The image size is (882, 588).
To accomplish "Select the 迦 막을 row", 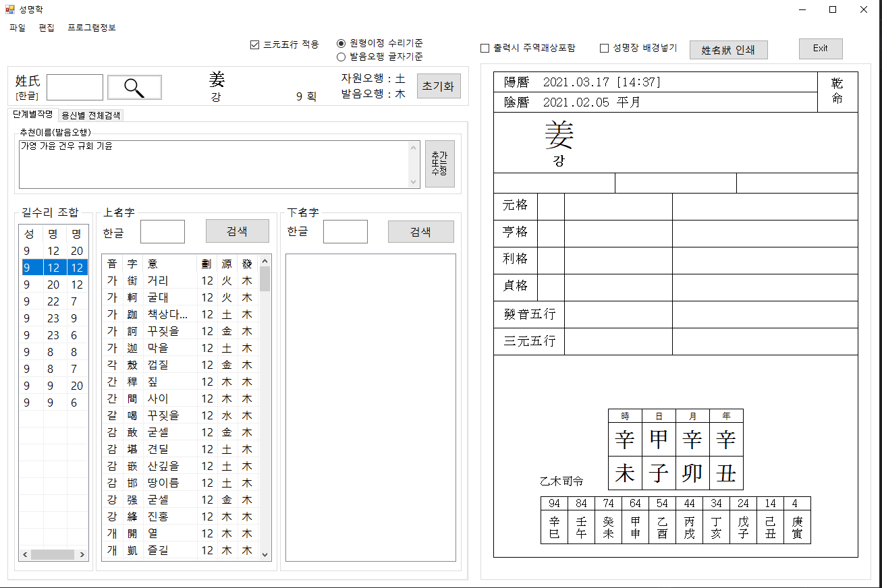I will tap(180, 348).
